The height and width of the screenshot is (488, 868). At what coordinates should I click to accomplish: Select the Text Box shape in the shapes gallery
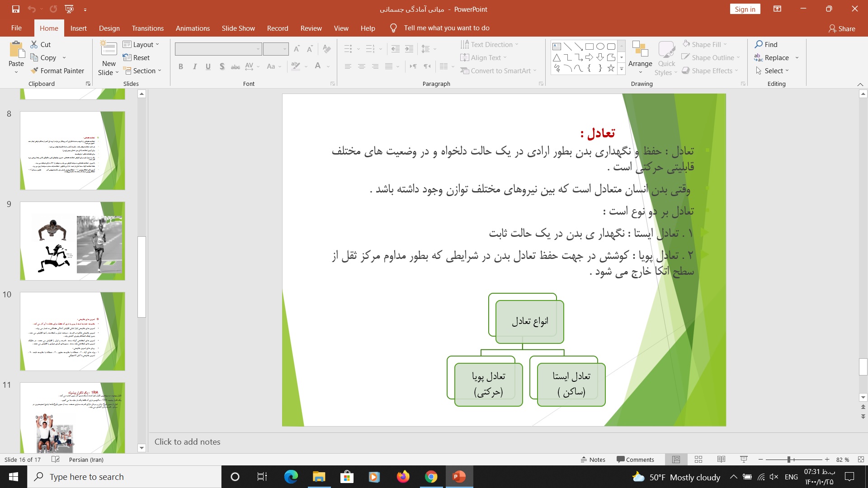click(557, 46)
